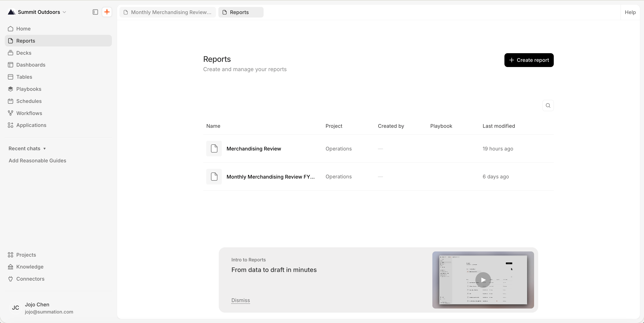Click the Monthly Merchandising Review document icon

pos(214,177)
